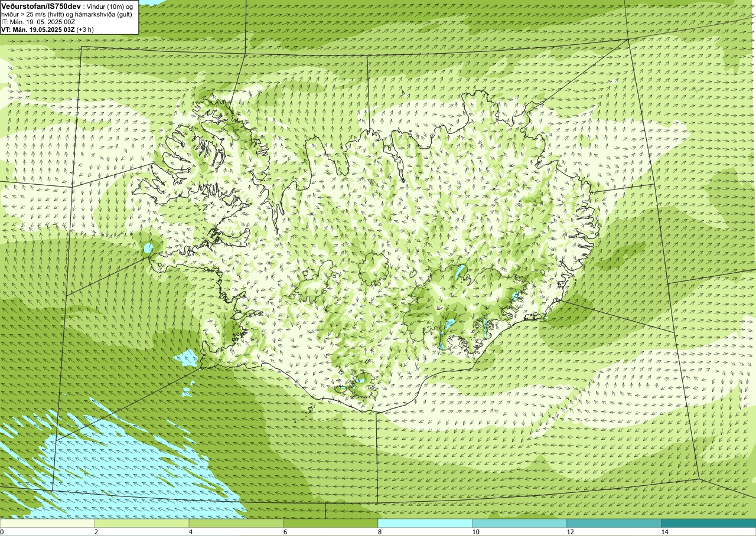
Task: Click the 8–10 m/s light cyan swatch
Action: [425, 523]
